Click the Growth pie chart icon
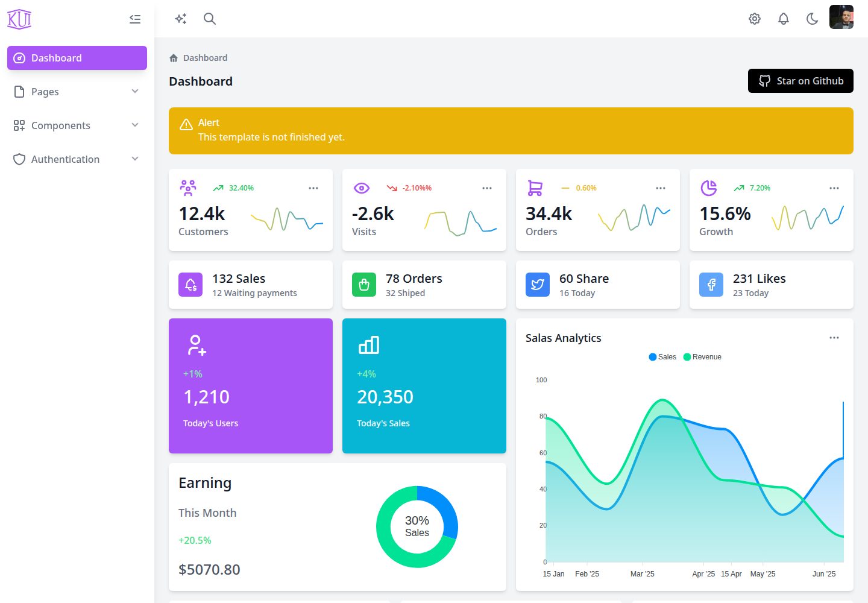 coord(709,188)
